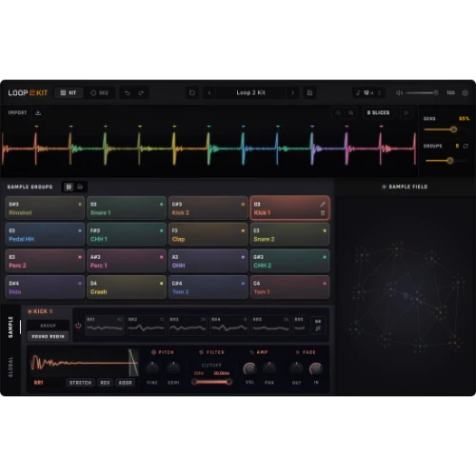Go to the previous preset chevron
The height and width of the screenshot is (476, 476).
[209, 92]
